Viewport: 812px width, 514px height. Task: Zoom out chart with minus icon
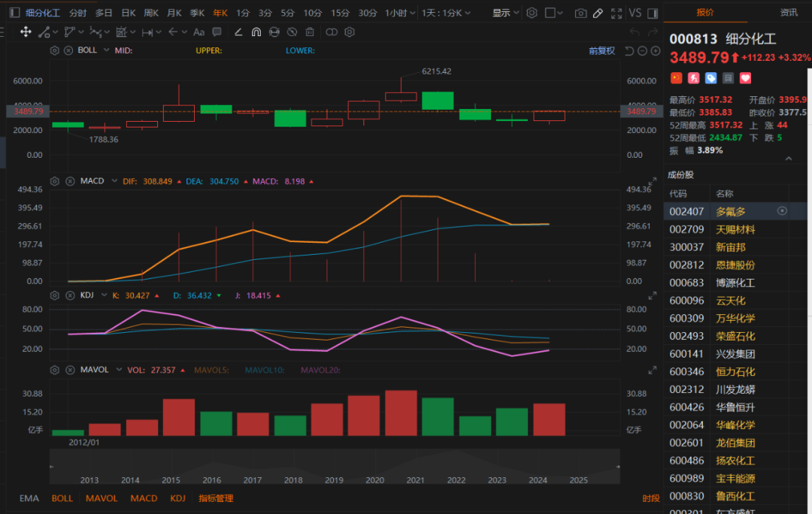tap(642, 51)
